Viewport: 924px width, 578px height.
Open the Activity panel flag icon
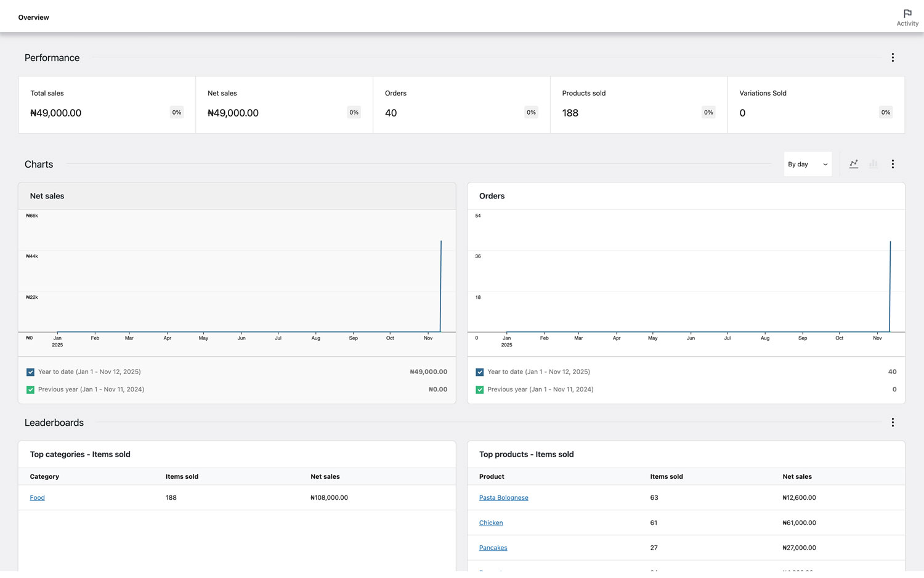coord(907,14)
